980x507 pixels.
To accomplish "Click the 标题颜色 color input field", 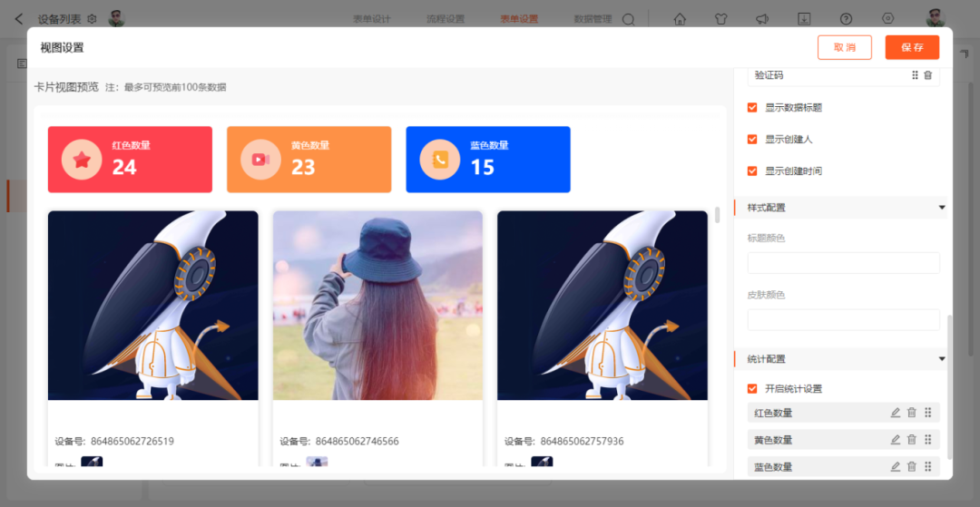I will [844, 263].
